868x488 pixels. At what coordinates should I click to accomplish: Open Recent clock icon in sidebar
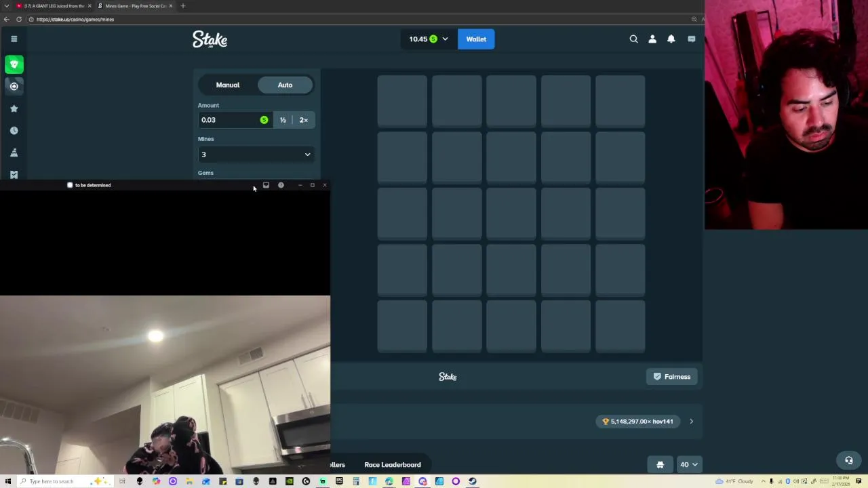pyautogui.click(x=14, y=130)
